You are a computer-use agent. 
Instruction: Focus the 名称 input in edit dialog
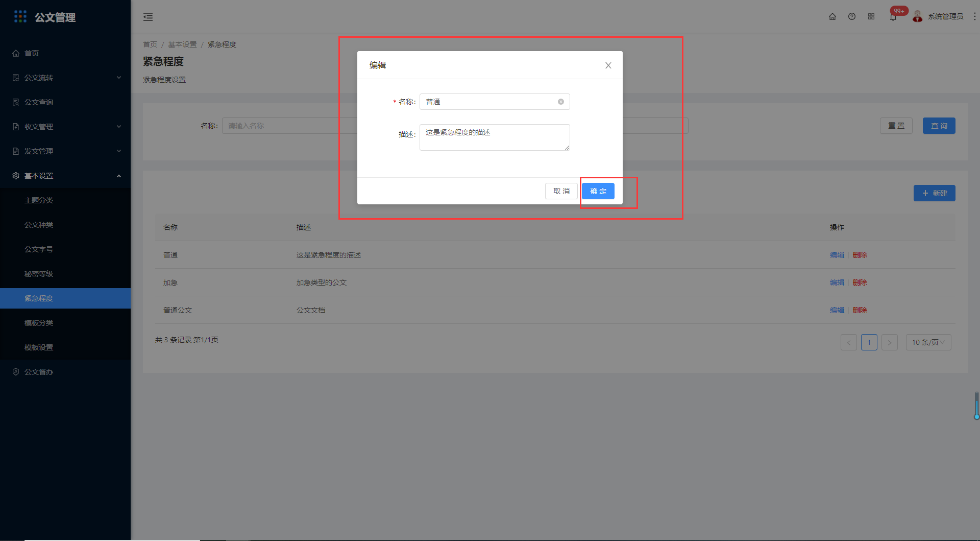[495, 102]
